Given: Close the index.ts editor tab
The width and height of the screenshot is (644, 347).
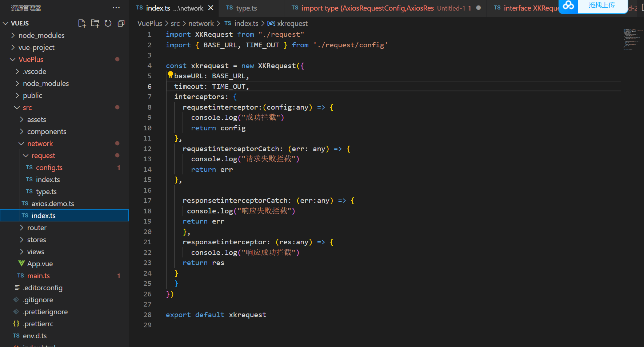Looking at the screenshot, I should tap(211, 8).
